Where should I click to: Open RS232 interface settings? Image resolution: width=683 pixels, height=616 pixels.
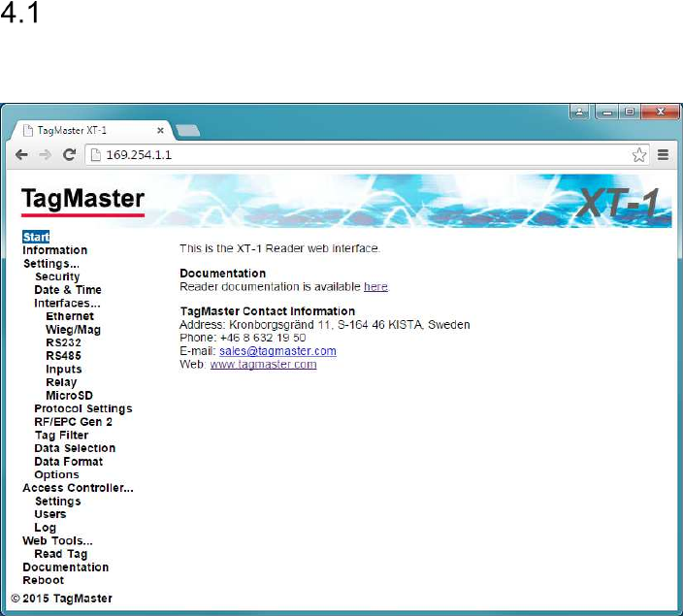pos(64,342)
